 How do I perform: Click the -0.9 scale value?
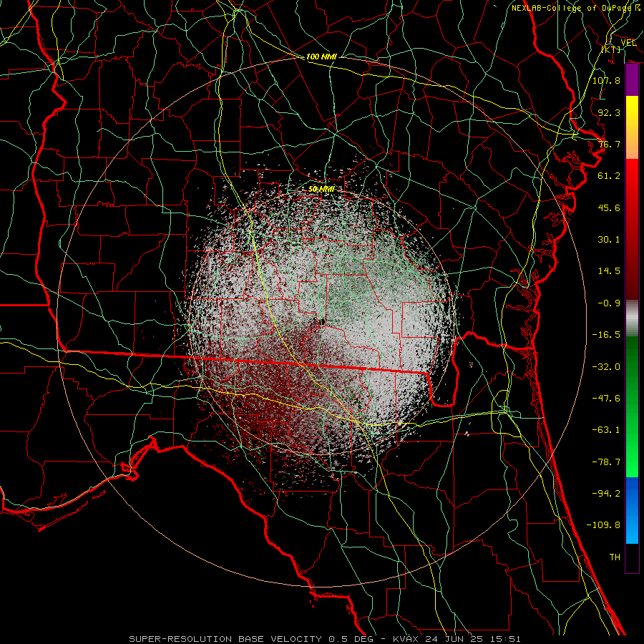[609, 303]
